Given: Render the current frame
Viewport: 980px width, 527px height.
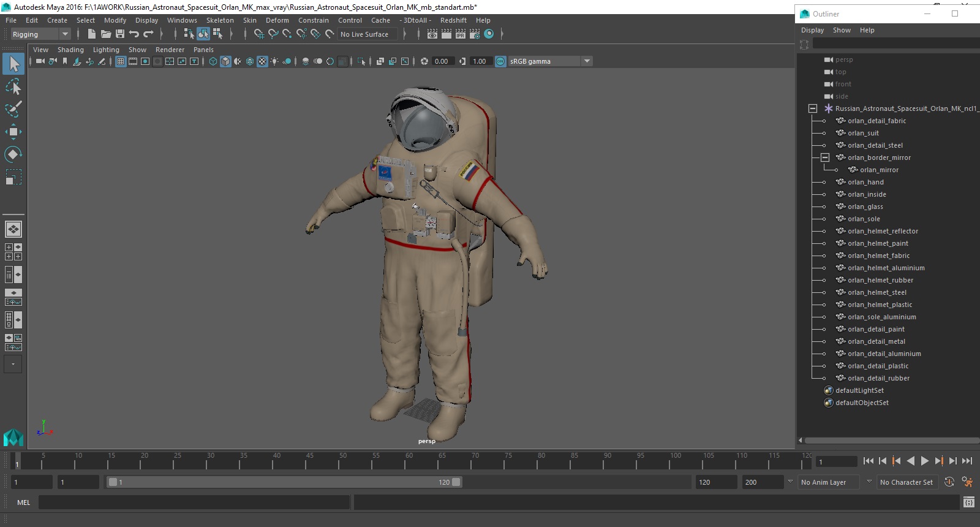Looking at the screenshot, I should click(x=447, y=34).
